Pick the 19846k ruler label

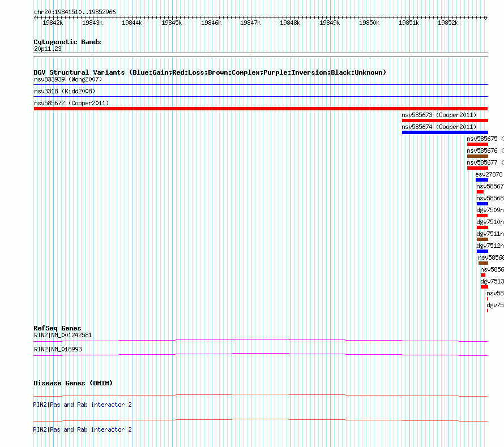(211, 23)
